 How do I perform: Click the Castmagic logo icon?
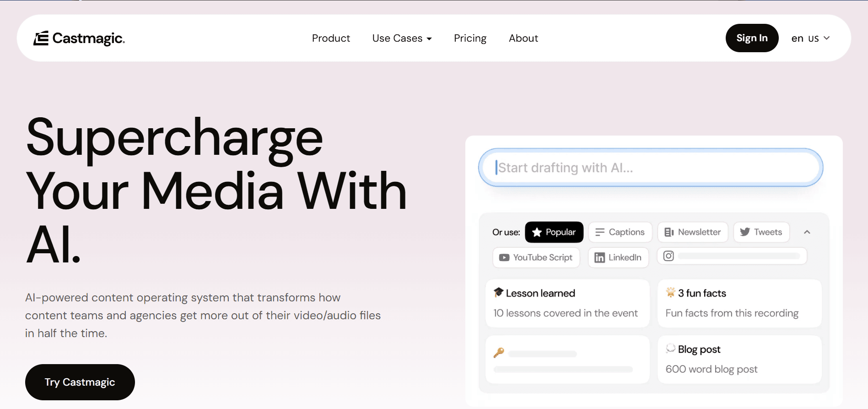(41, 38)
